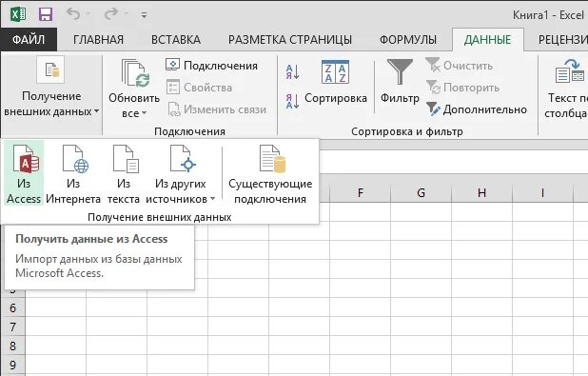Redo the last action
Image resolution: width=588 pixels, height=376 pixels.
[111, 14]
